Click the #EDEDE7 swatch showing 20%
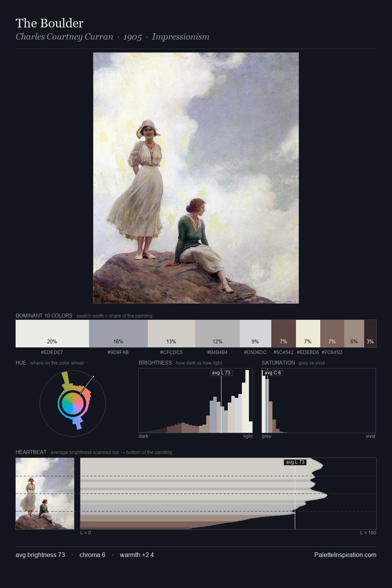392x588 pixels. coord(52,334)
